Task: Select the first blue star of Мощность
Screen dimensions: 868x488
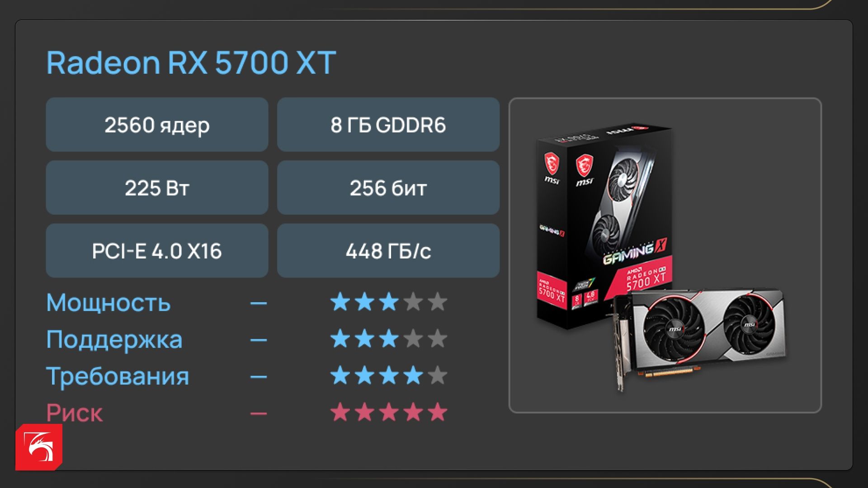Action: pyautogui.click(x=340, y=302)
